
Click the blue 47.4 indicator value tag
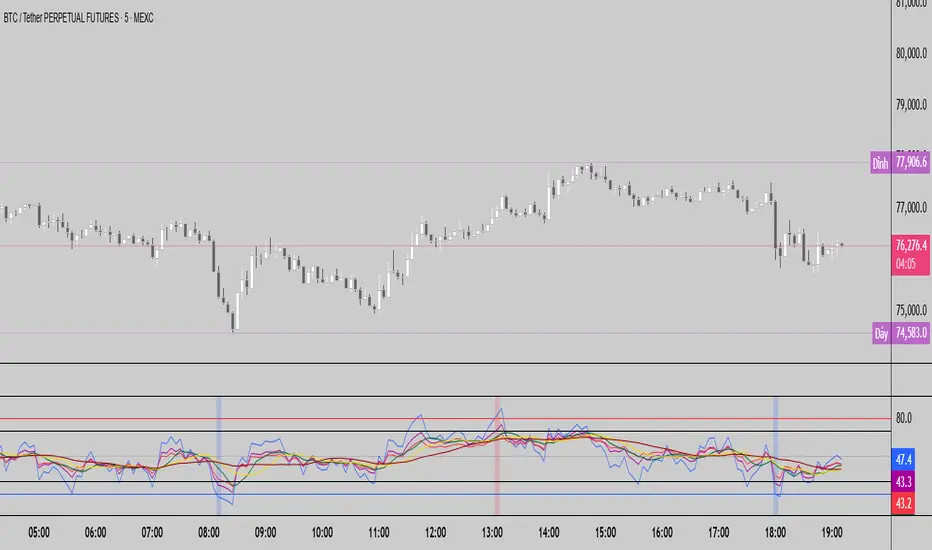pyautogui.click(x=903, y=460)
